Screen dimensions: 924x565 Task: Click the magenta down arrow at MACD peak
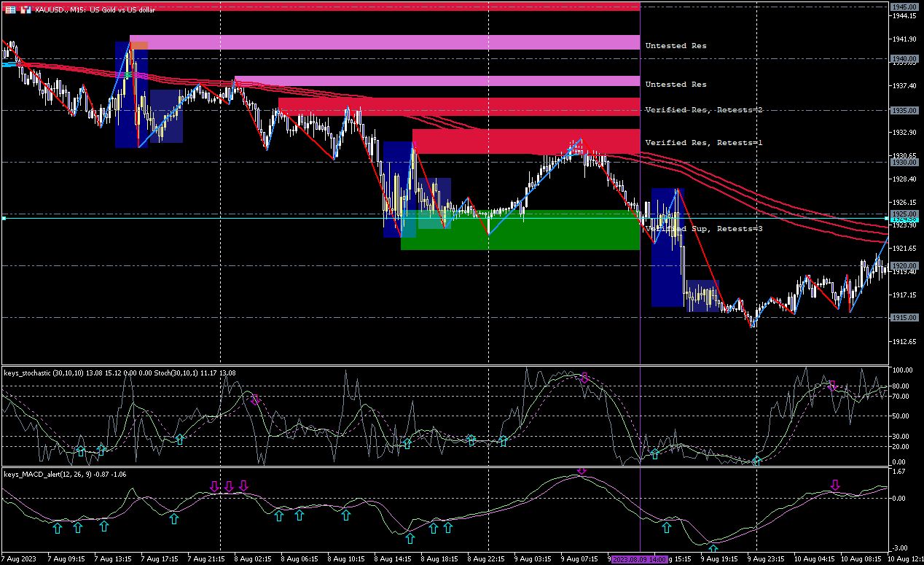point(581,471)
